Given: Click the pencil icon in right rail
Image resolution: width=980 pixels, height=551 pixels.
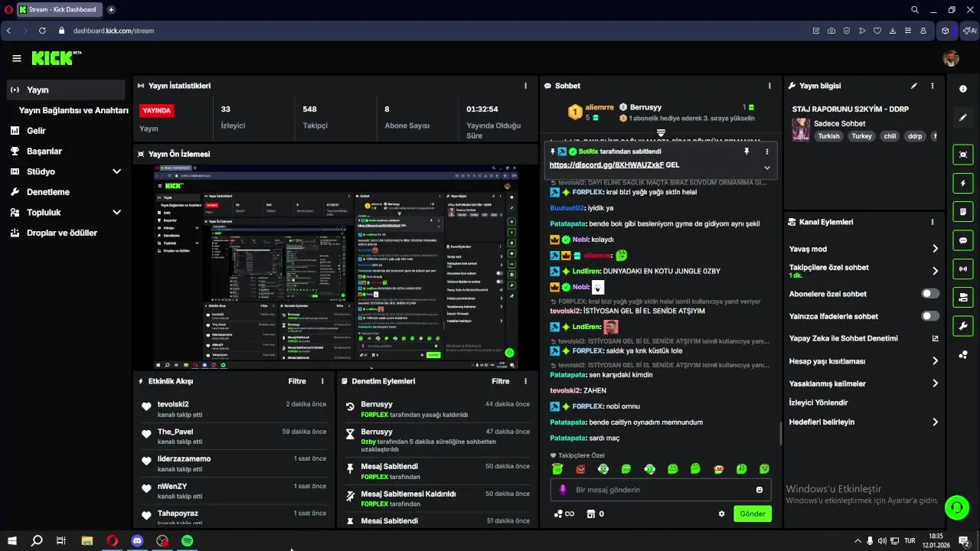Looking at the screenshot, I should 963,118.
